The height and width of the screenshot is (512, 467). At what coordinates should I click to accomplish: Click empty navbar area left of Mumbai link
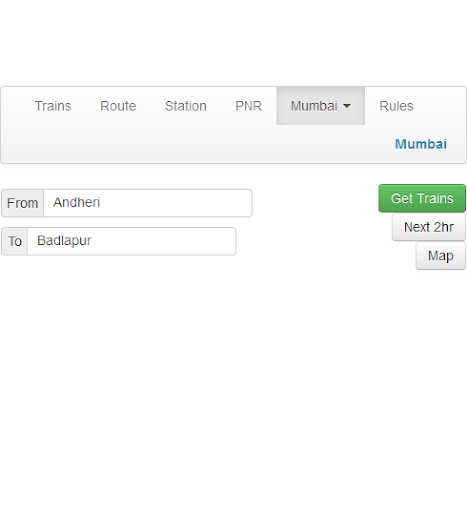tap(200, 144)
